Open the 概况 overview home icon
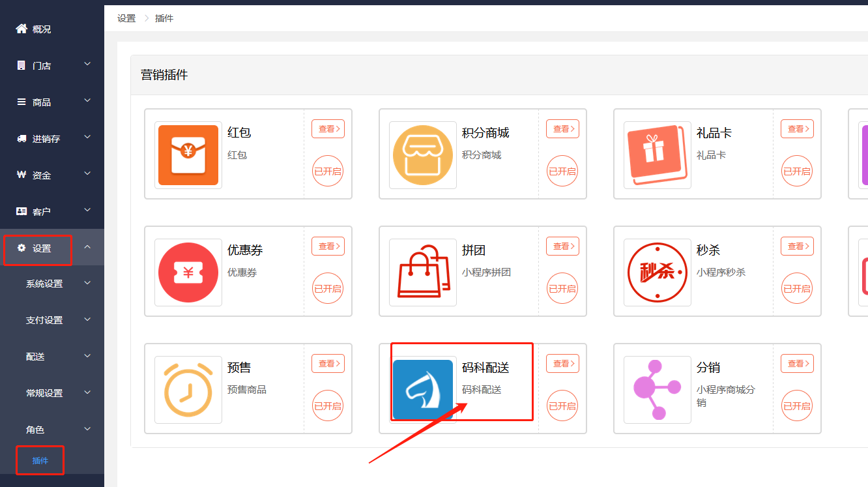This screenshot has width=868, height=487. click(22, 29)
